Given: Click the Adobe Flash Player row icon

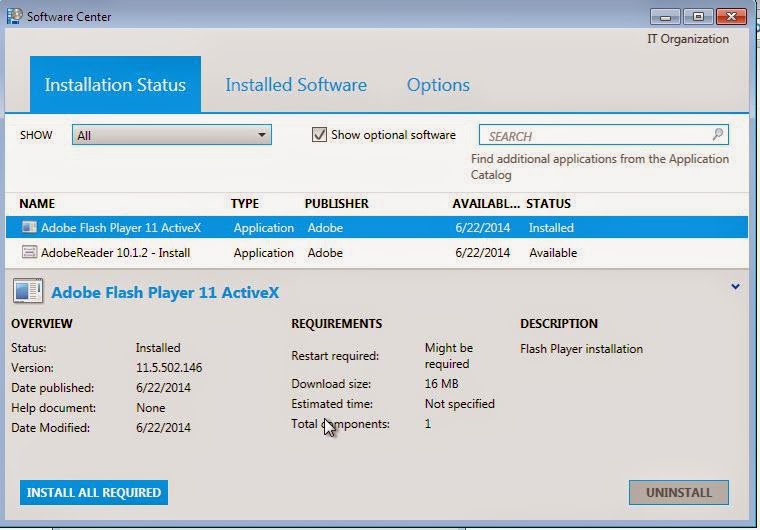Looking at the screenshot, I should click(x=29, y=227).
